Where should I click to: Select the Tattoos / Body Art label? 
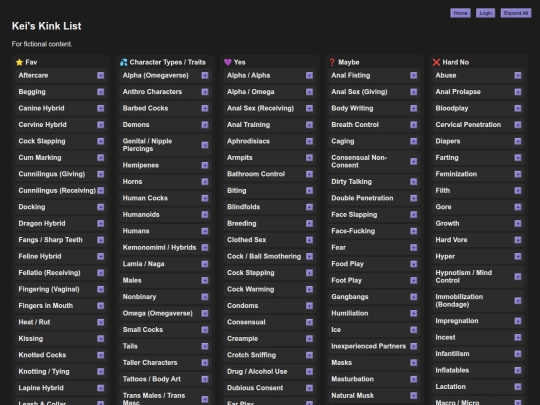coord(152,379)
